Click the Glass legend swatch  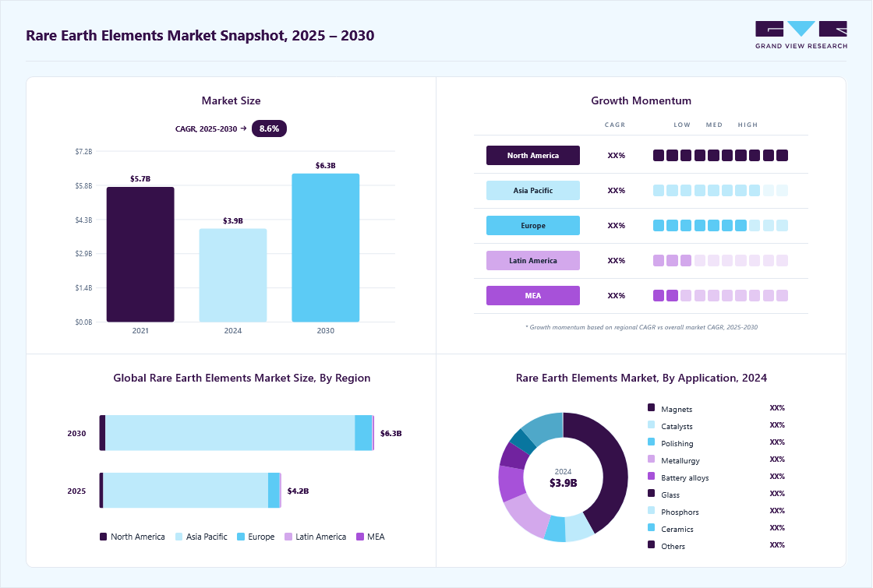[x=652, y=494]
